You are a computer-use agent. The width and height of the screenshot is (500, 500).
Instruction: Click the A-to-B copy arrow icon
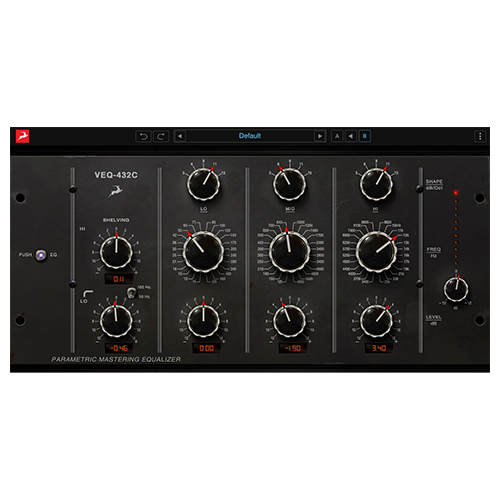[x=351, y=136]
